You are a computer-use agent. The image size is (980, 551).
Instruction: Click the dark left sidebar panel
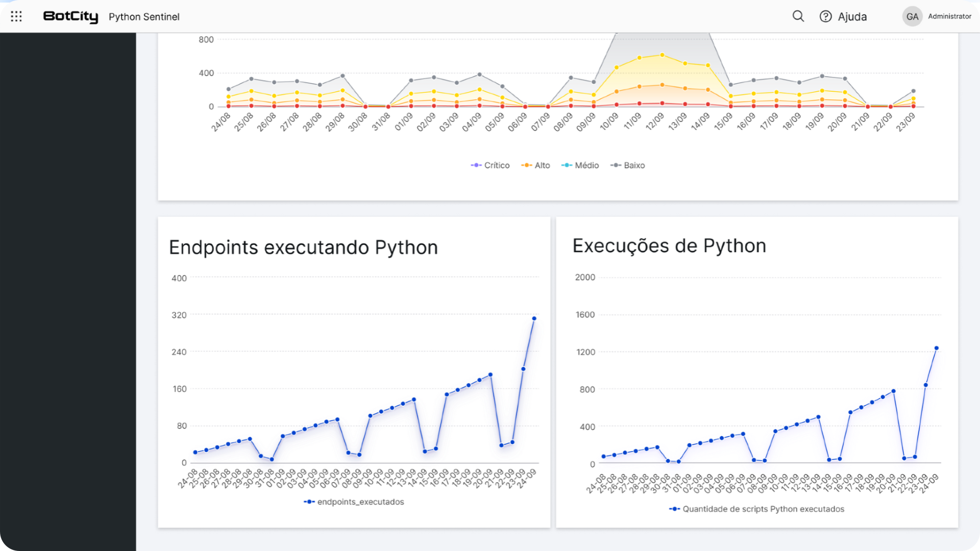[68, 291]
